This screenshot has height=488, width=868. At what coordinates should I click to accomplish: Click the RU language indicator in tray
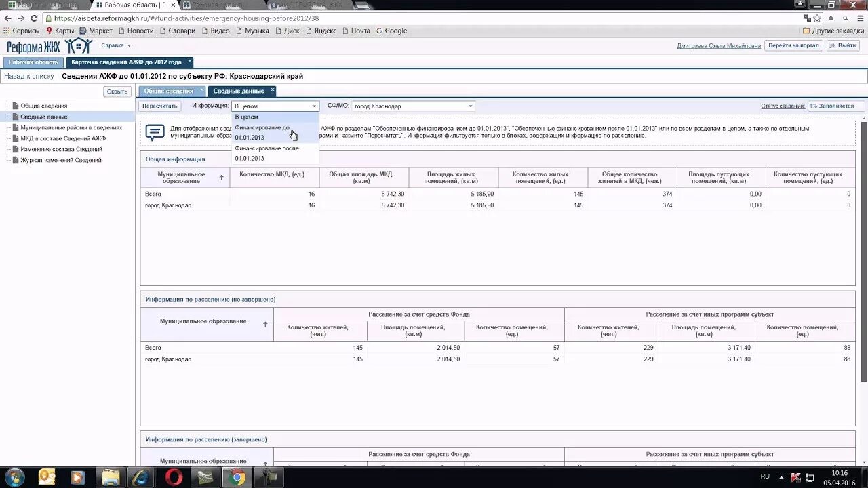pos(765,476)
